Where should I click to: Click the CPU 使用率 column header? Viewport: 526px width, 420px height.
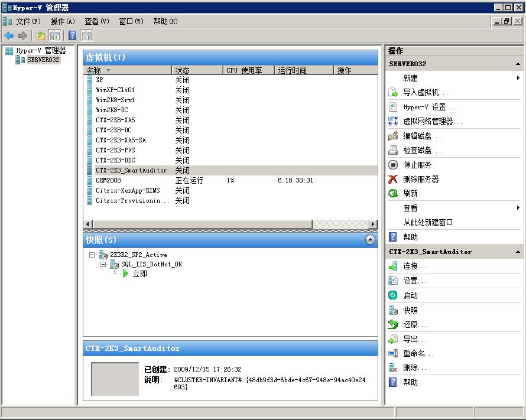249,70
